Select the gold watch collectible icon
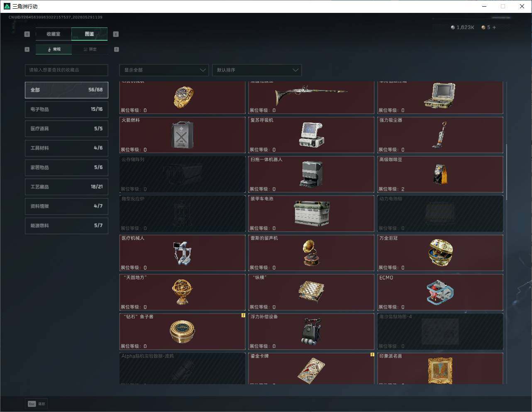Screen dimensions: 532x412 click(183, 97)
